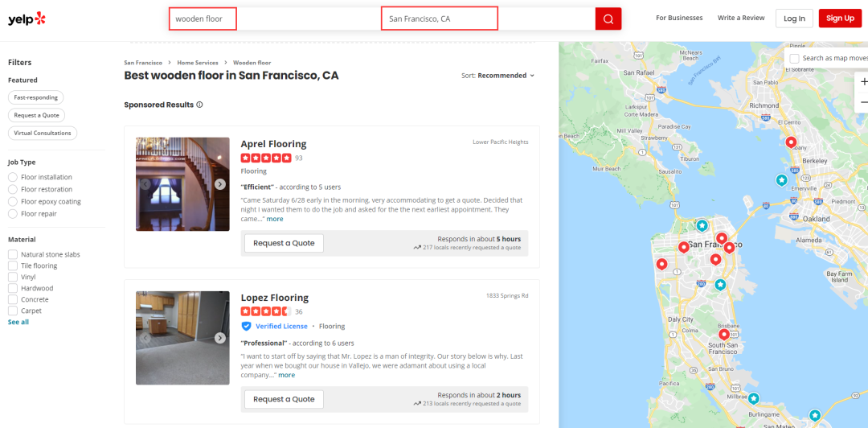Request a Quote from Lopez Flooring
The width and height of the screenshot is (868, 428).
(284, 399)
